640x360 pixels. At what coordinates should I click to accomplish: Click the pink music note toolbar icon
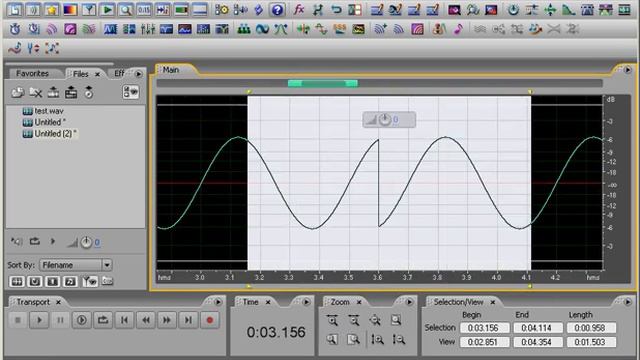click(x=458, y=29)
